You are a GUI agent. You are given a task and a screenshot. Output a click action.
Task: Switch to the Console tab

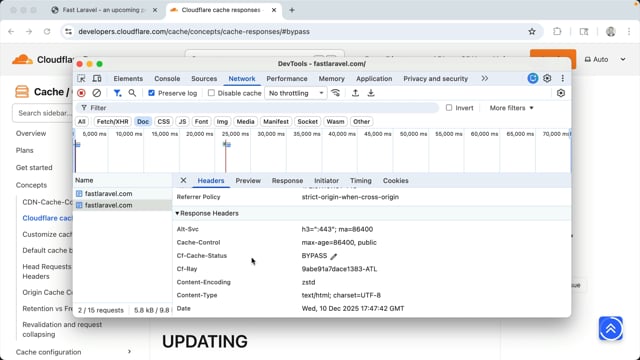point(167,78)
